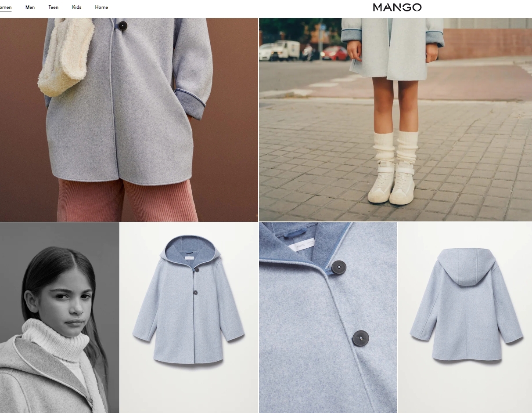Image resolution: width=532 pixels, height=413 pixels.
Task: Zoom the fabric and button close-up image
Action: (327, 317)
